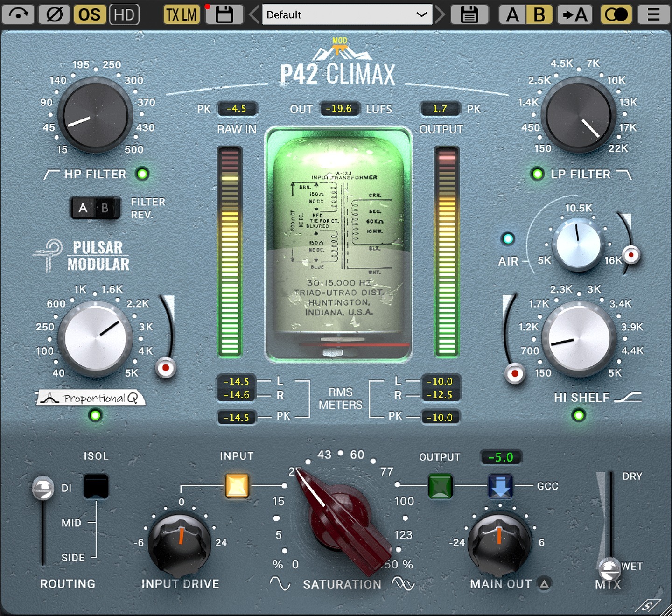This screenshot has width=672, height=616.
Task: Click the green transformer tube display
Action: (339, 244)
